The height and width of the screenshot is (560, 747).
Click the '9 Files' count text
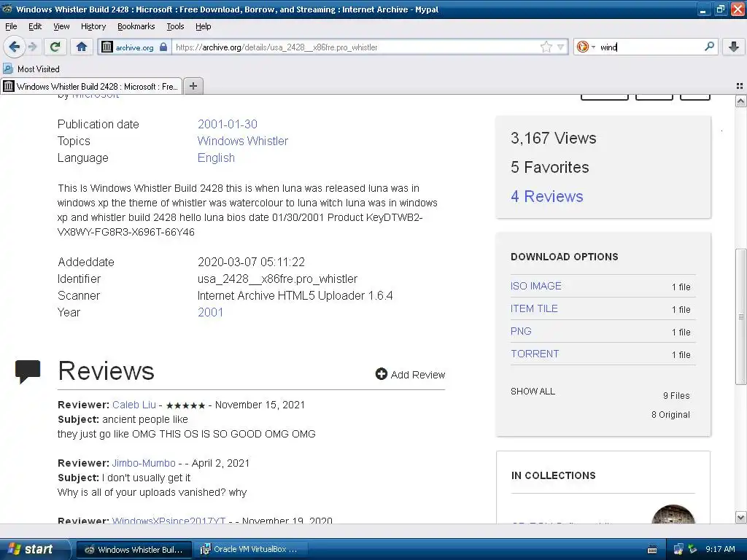[x=676, y=396]
